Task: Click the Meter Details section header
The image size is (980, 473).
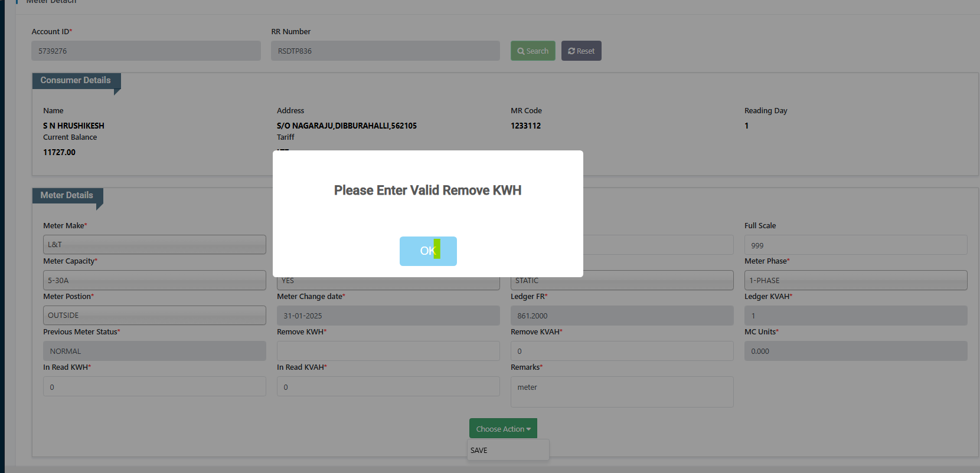Action: 67,195
